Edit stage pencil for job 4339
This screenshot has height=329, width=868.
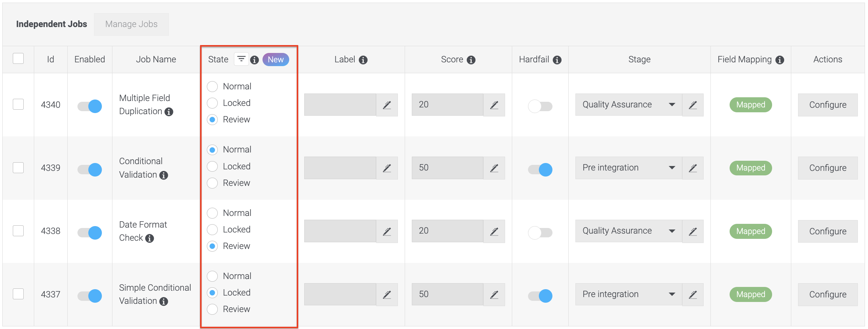(x=693, y=168)
